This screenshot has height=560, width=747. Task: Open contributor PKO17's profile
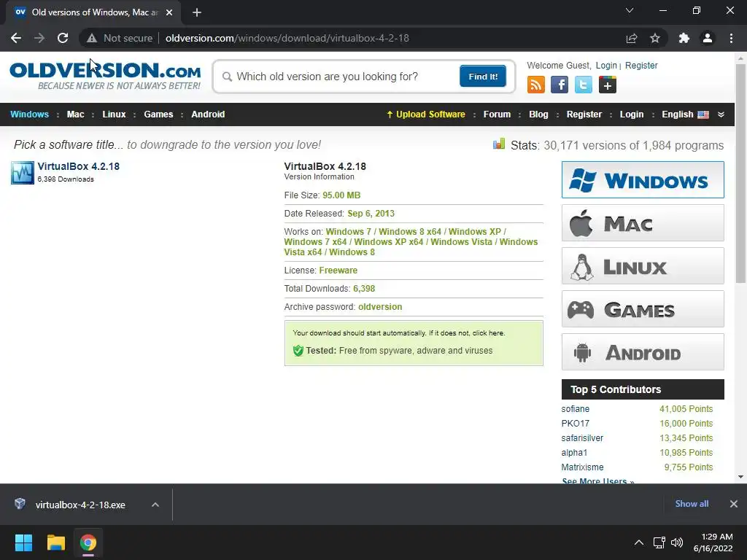coord(575,424)
